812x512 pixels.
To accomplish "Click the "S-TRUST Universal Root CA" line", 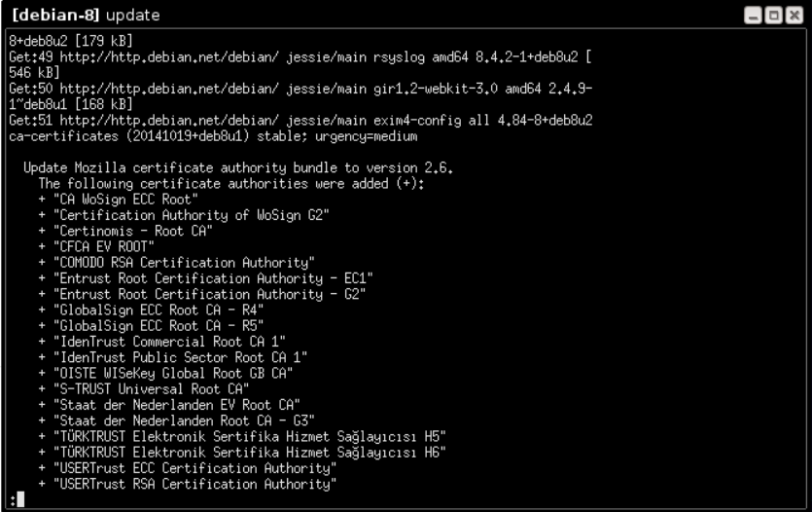I will [x=151, y=389].
